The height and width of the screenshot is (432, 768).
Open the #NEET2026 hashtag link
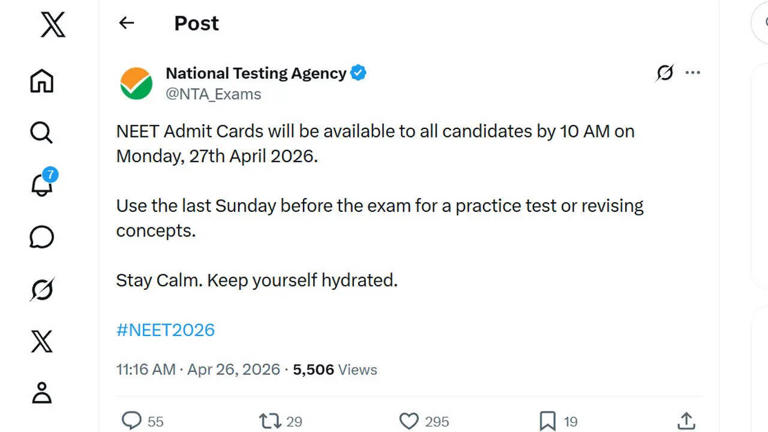point(165,330)
